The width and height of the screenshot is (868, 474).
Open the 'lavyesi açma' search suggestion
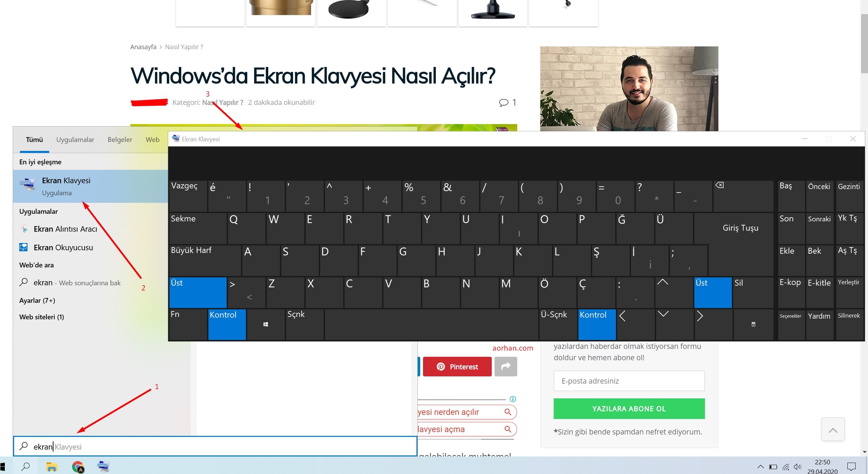pos(467,429)
